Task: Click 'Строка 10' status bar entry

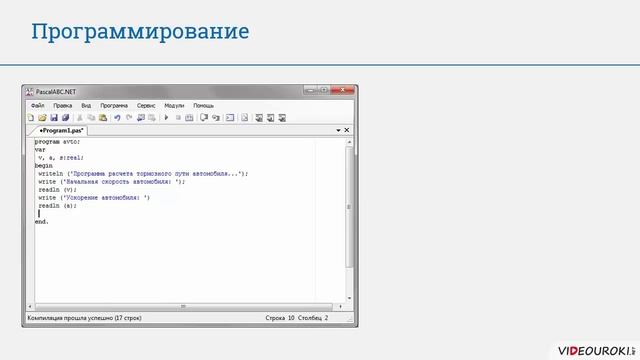Action: click(x=280, y=318)
